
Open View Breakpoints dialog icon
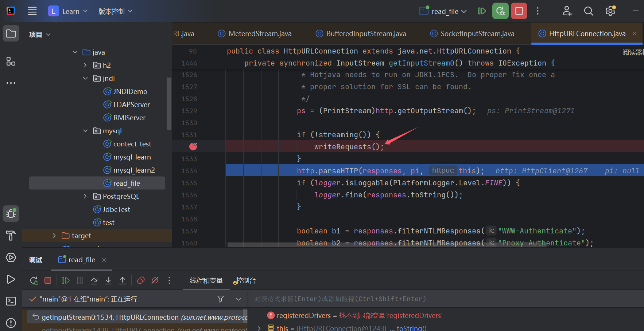point(141,280)
